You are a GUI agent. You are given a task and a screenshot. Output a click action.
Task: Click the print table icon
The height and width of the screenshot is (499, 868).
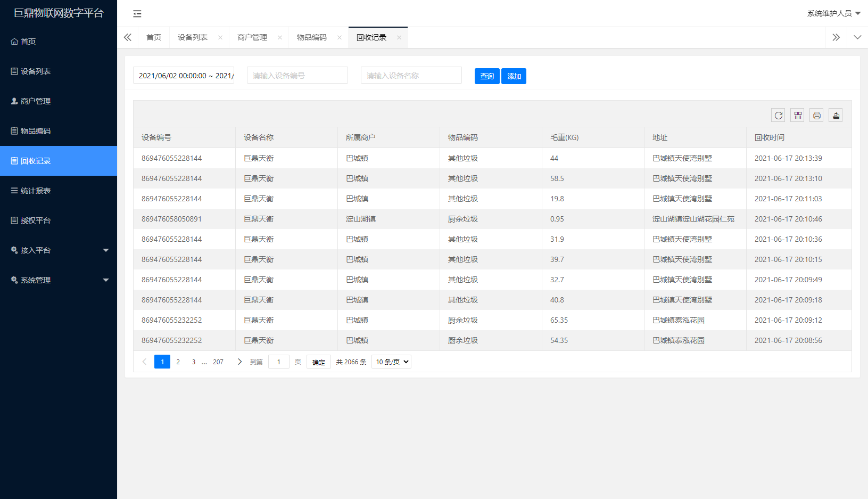816,115
